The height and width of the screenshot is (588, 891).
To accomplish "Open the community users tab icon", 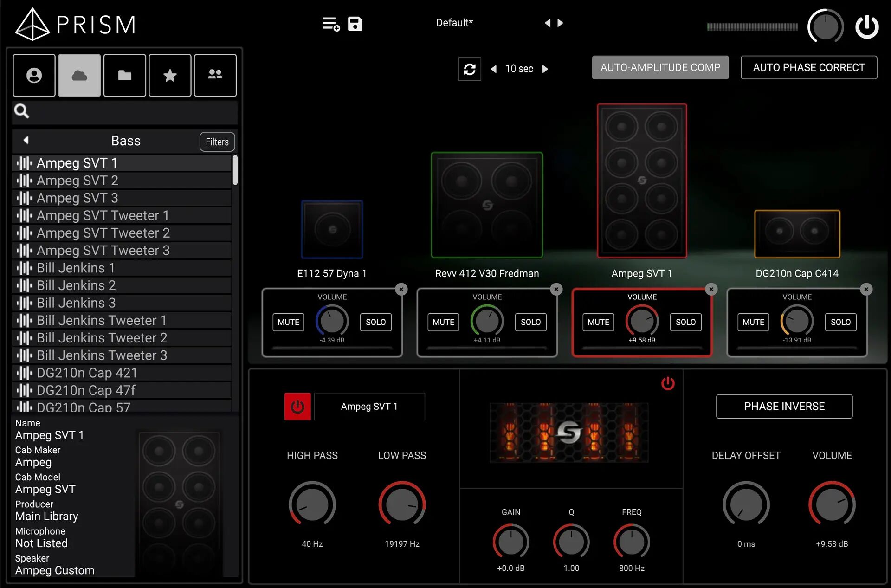I will click(x=215, y=75).
